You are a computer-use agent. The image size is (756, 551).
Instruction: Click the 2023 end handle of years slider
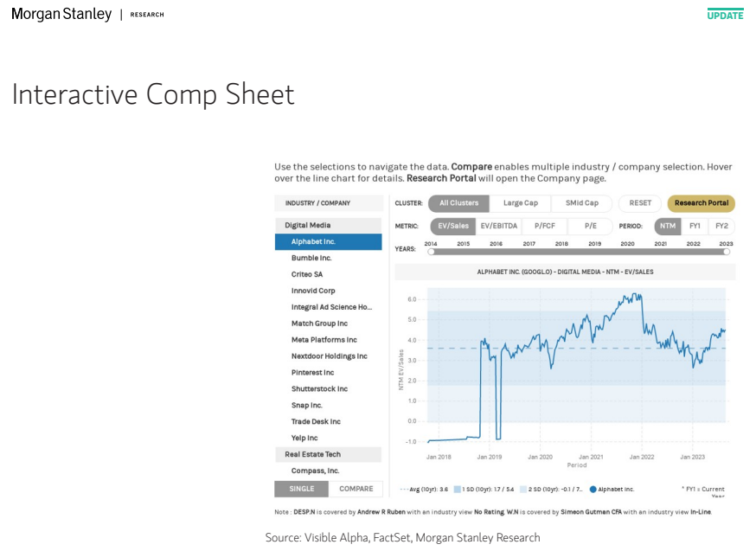727,252
